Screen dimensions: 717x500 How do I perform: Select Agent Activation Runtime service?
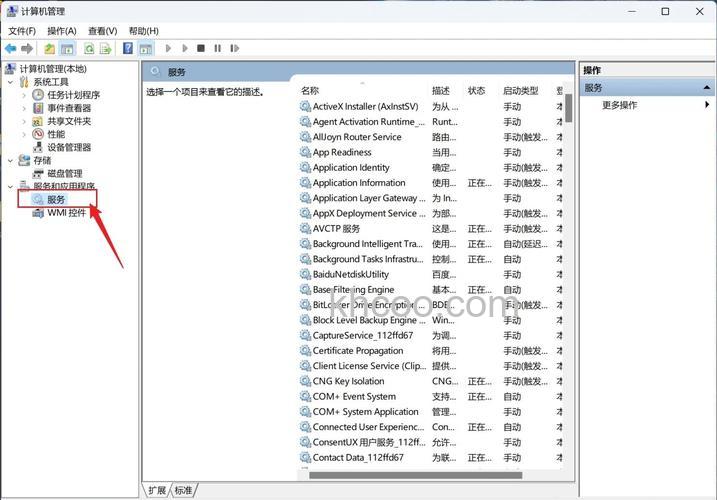pos(369,122)
